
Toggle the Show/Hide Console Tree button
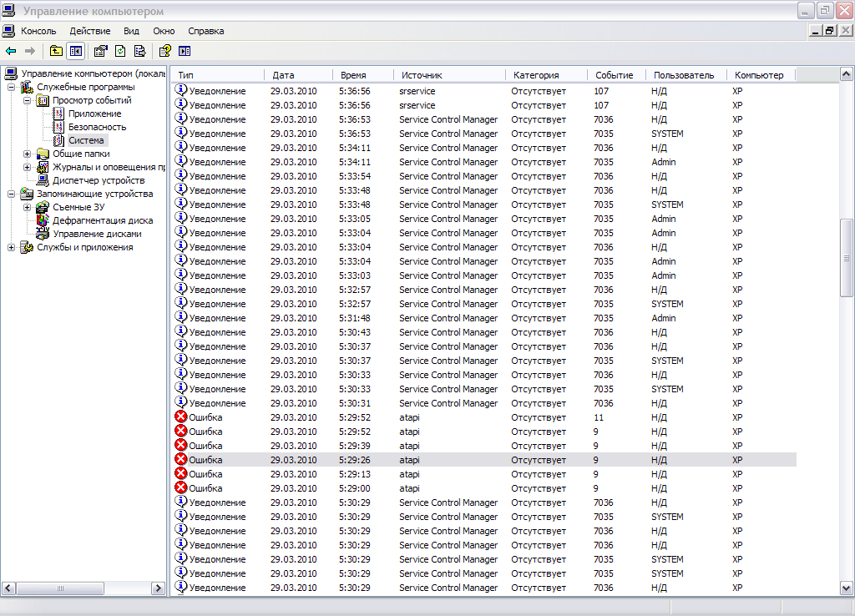[76, 51]
